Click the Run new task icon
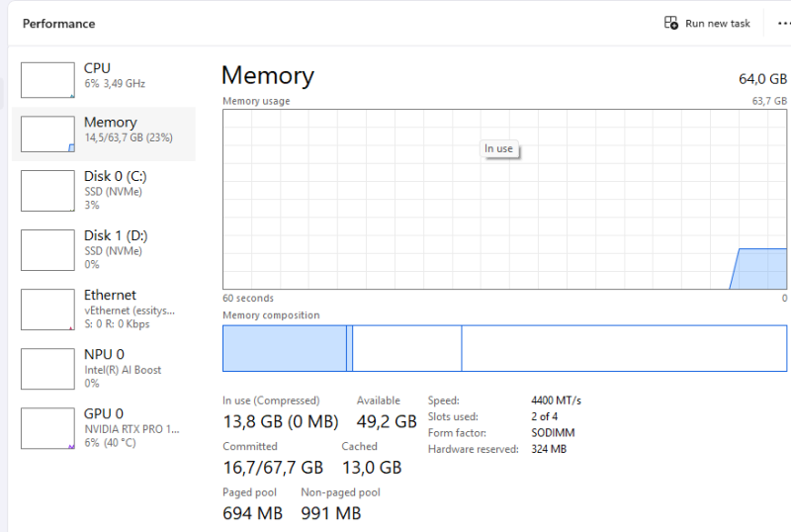The width and height of the screenshot is (791, 532). tap(671, 23)
